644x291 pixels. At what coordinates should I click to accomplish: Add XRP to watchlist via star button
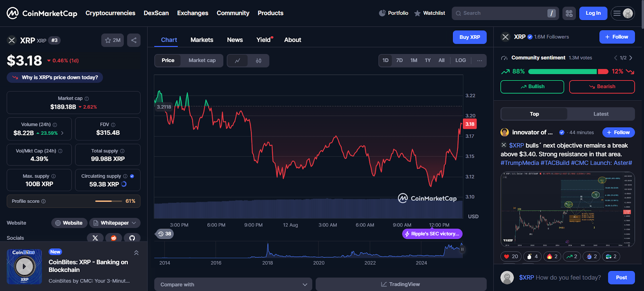pyautogui.click(x=113, y=40)
